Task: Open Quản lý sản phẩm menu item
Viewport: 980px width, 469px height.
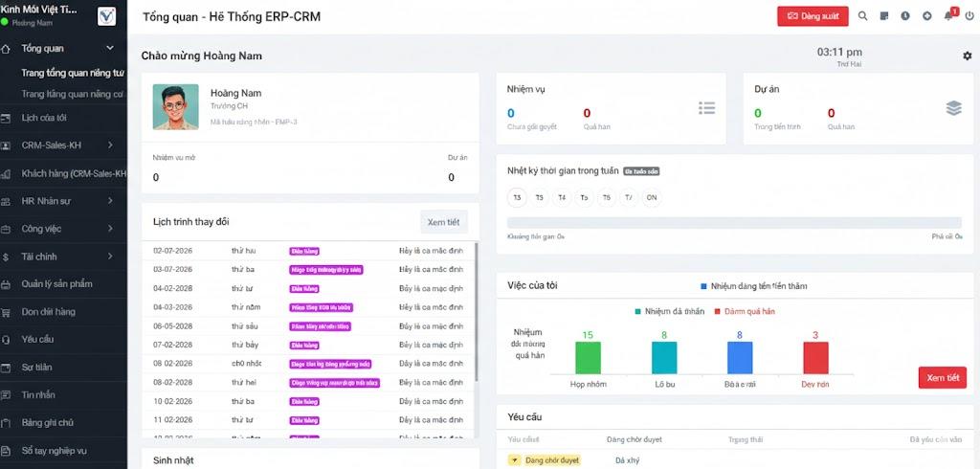Action: tap(63, 284)
